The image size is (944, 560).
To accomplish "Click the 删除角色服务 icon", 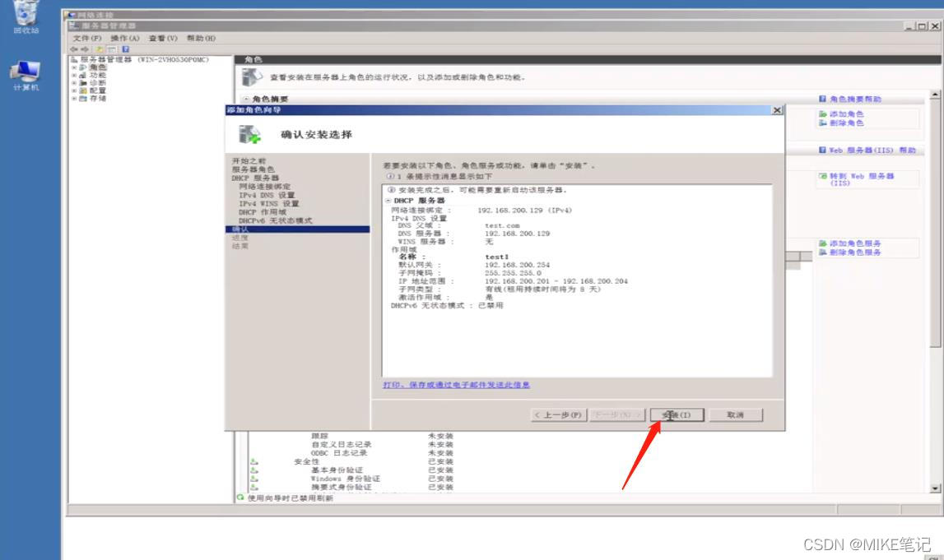I will pyautogui.click(x=822, y=252).
